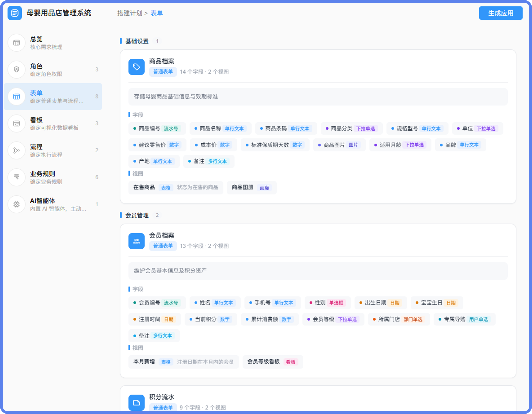The height and width of the screenshot is (414, 532).
Task: Select the 所属门店 field chip
Action: 399,319
